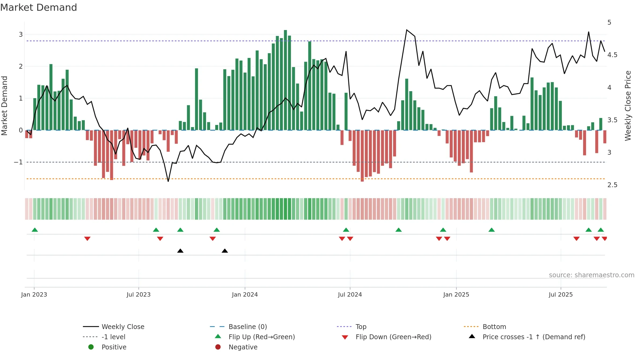Click the 5 tick on price axis
The width and height of the screenshot is (644, 362).
[609, 23]
